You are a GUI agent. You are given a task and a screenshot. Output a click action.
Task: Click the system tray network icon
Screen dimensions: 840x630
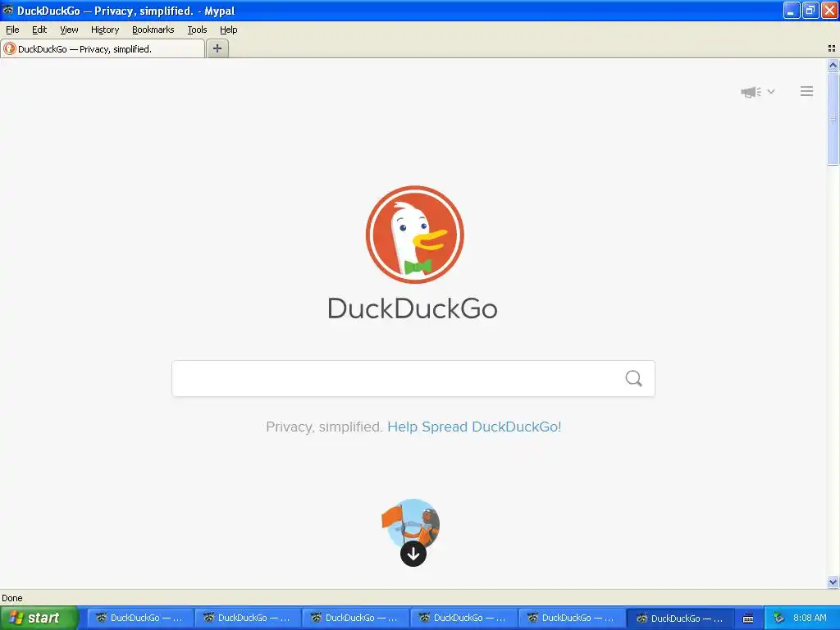(x=779, y=619)
